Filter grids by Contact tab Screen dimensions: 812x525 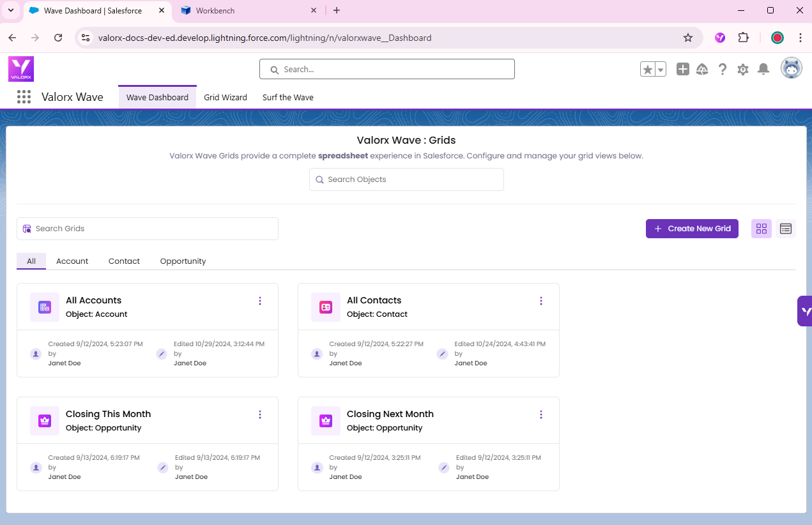point(124,261)
